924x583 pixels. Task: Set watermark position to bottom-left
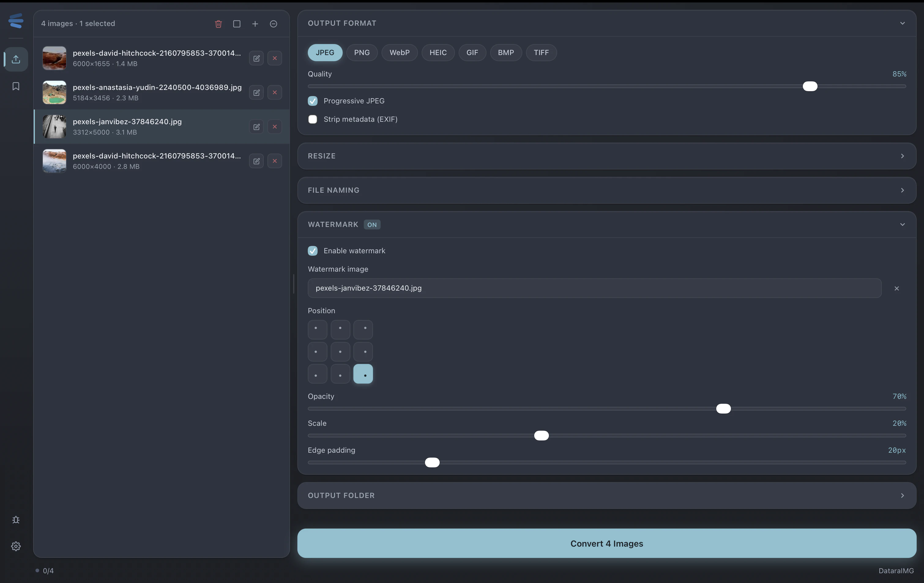317,374
